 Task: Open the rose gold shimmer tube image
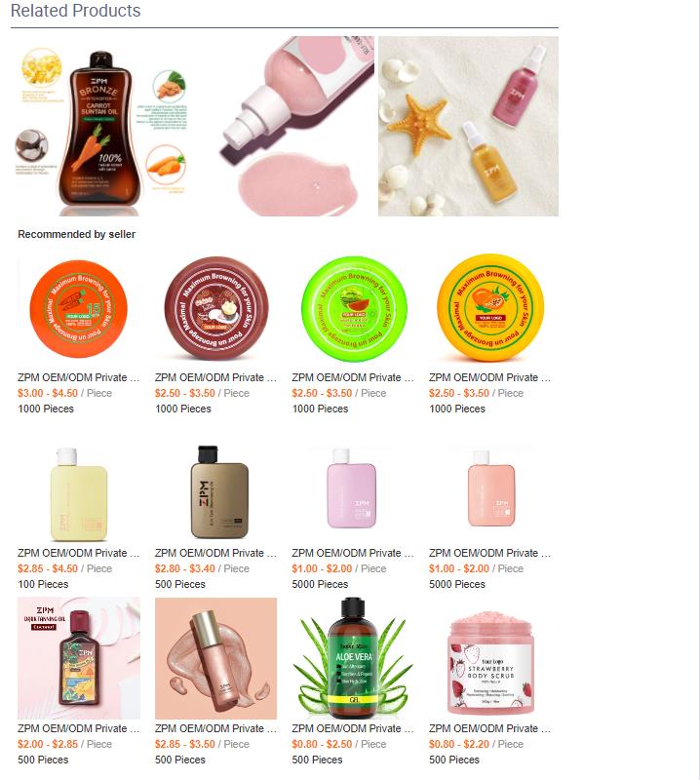click(215, 658)
